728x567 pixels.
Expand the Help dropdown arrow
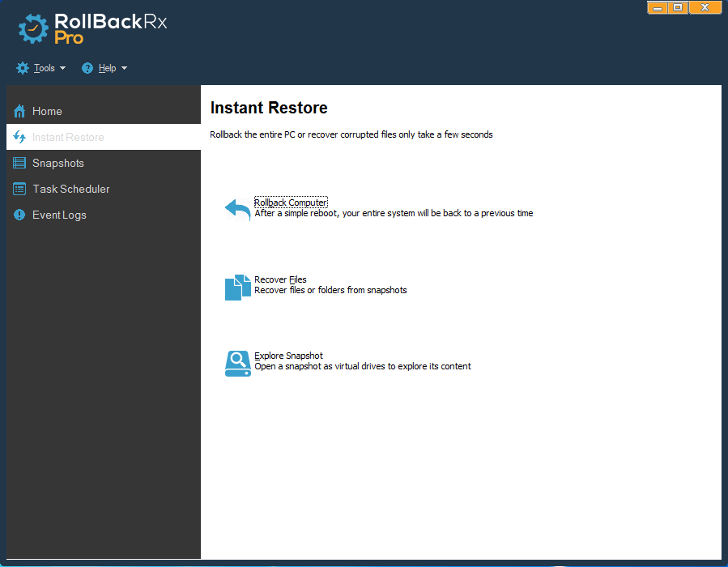coord(124,69)
